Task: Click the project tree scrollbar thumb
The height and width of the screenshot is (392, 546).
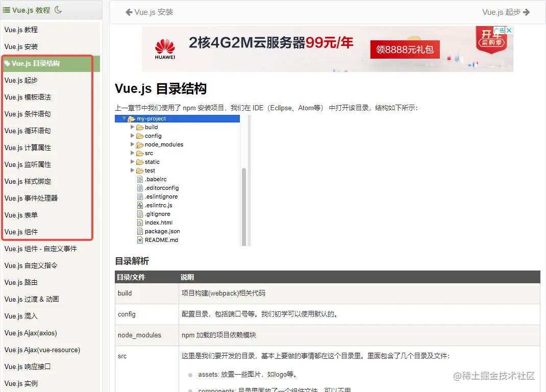Action: coord(244,207)
